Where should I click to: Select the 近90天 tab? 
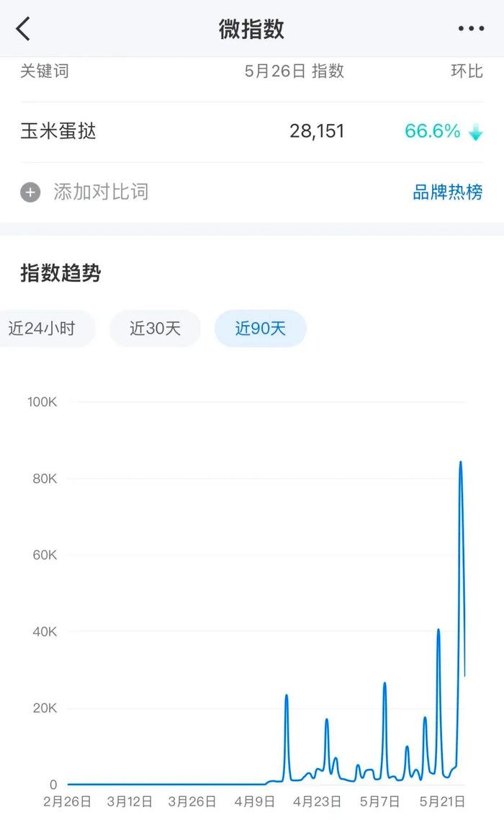[x=261, y=329]
